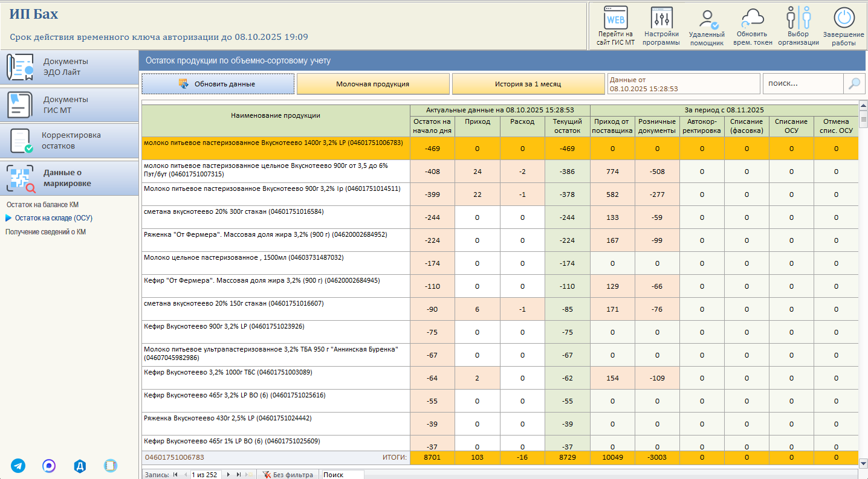The height and width of the screenshot is (479, 868).
Task: Open the organization selection icon
Action: coord(798,18)
